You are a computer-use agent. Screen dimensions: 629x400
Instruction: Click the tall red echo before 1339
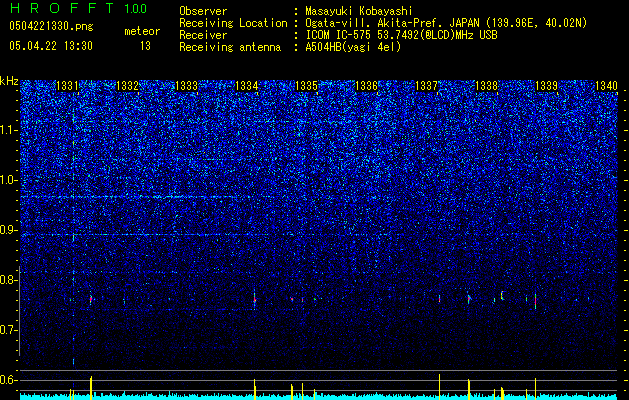tap(536, 301)
